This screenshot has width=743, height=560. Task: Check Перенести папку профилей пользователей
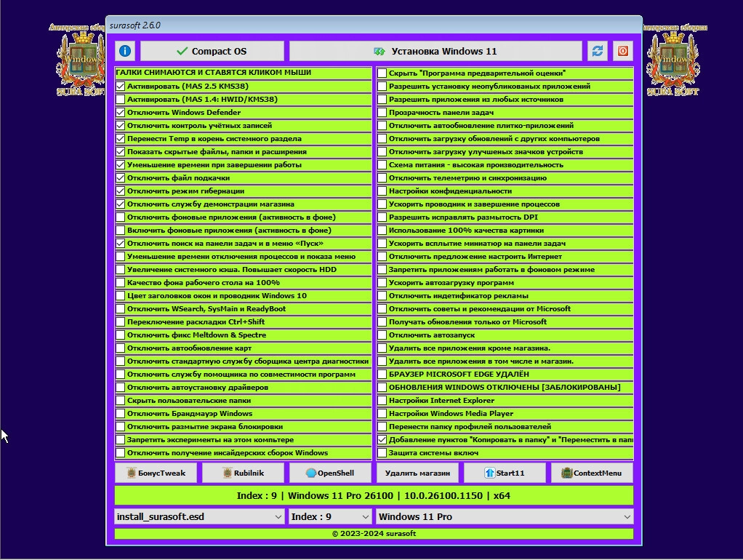pyautogui.click(x=382, y=427)
